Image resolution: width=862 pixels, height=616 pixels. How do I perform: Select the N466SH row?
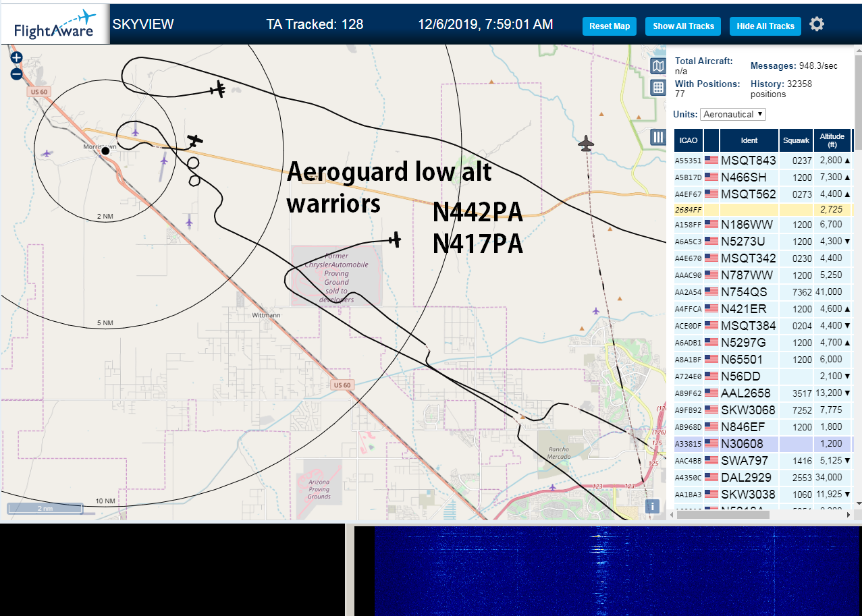(x=763, y=177)
